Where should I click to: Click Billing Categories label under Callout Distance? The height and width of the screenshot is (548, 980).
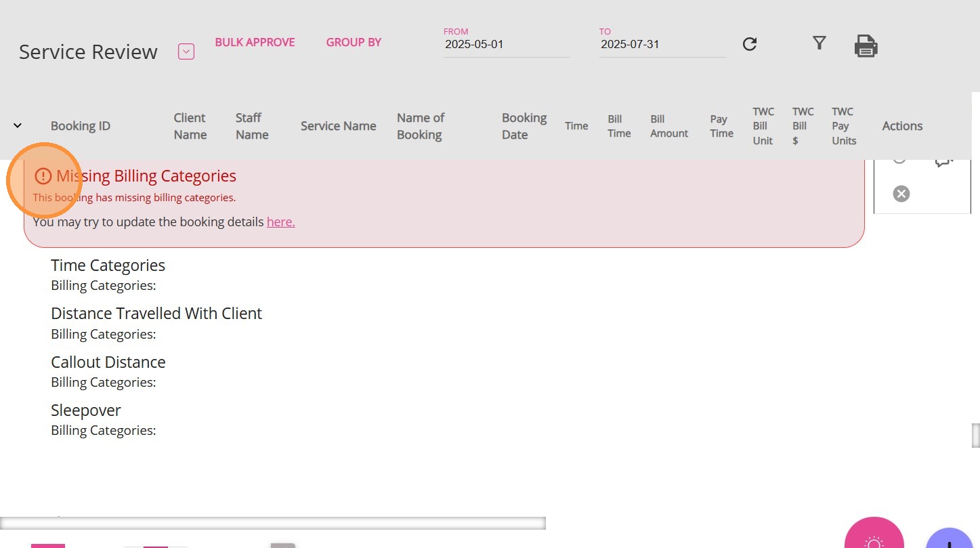[x=104, y=382]
